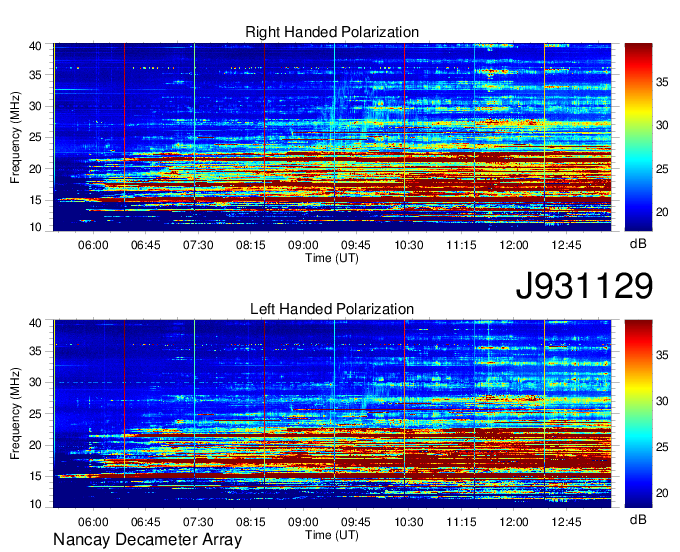Click 09:45 time tick on Right Handed plot

[x=356, y=245]
